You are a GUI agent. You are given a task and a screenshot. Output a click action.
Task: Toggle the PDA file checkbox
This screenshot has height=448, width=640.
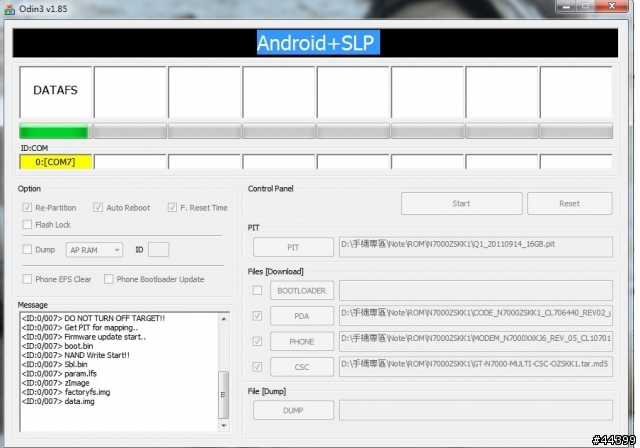pos(257,316)
